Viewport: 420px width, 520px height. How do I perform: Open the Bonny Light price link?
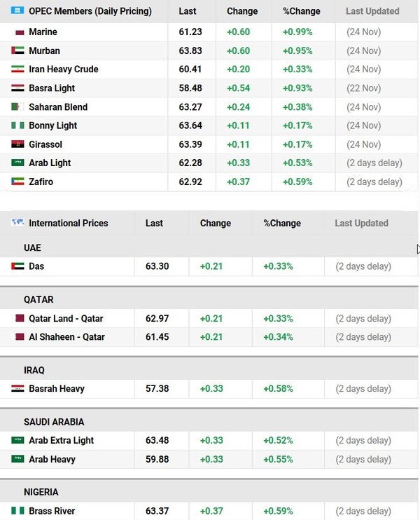coord(53,125)
